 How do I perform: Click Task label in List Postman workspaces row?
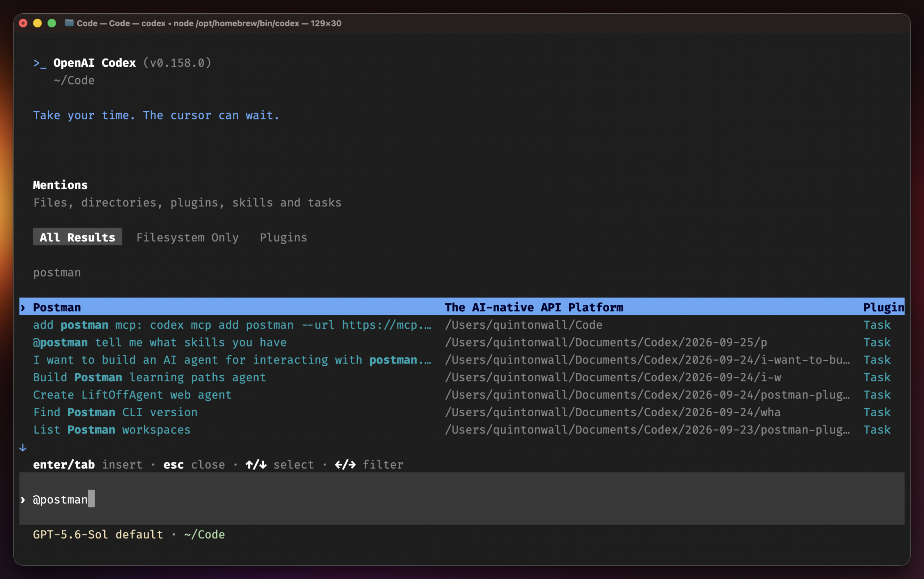(877, 430)
